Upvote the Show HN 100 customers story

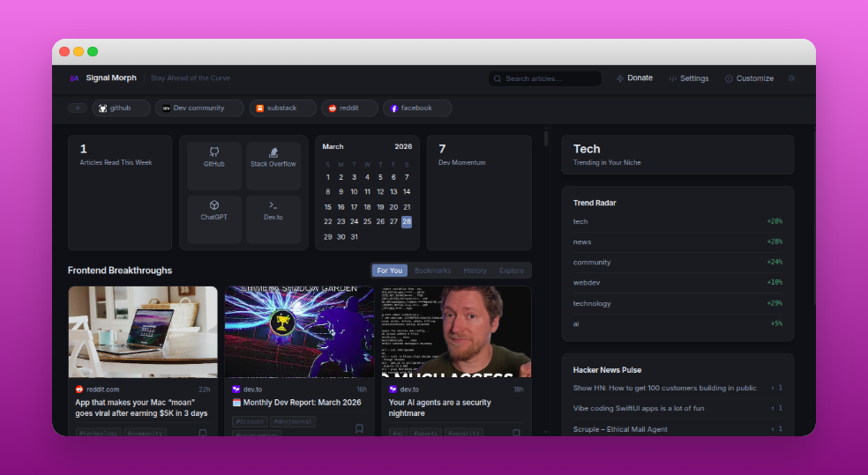click(x=776, y=388)
